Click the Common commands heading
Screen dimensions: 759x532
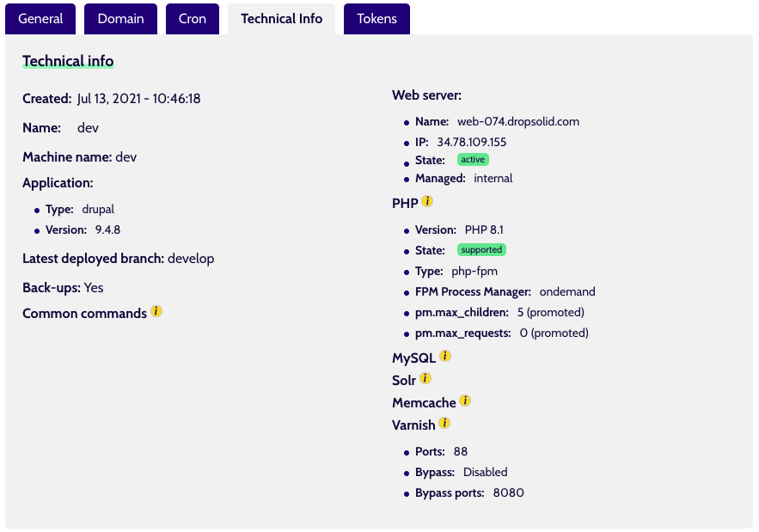84,314
